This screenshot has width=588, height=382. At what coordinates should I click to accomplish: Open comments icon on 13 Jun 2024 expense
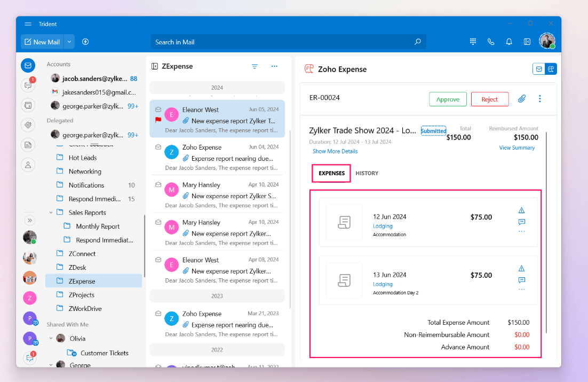click(x=522, y=280)
